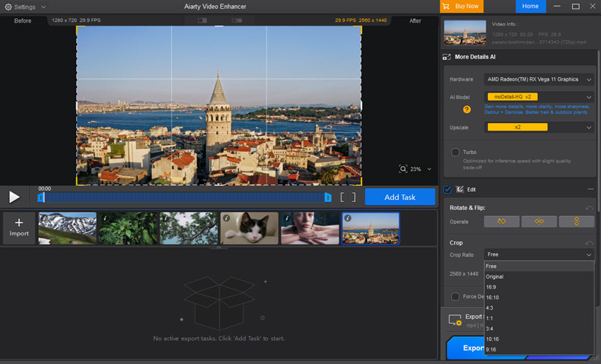Choose 16:9 crop ratio option
Viewport: 601px width, 364px height.
(539, 287)
